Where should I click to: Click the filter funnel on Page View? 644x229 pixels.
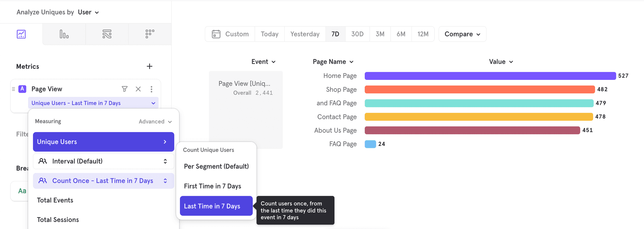click(x=125, y=89)
